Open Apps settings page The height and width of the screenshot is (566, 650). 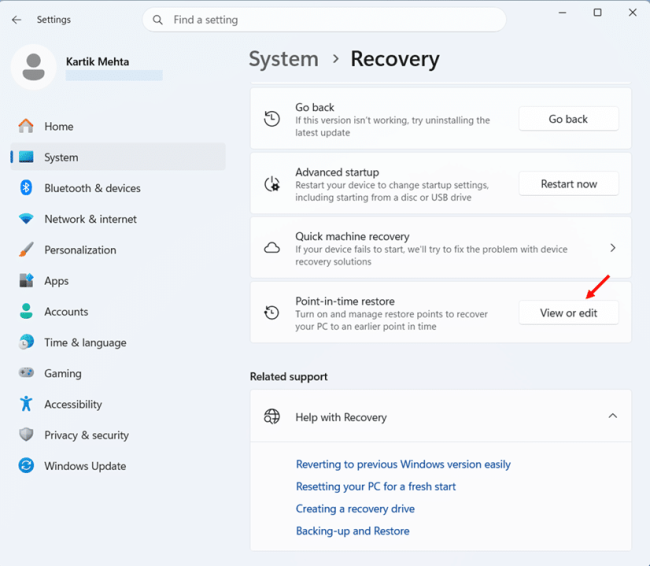[118, 280]
